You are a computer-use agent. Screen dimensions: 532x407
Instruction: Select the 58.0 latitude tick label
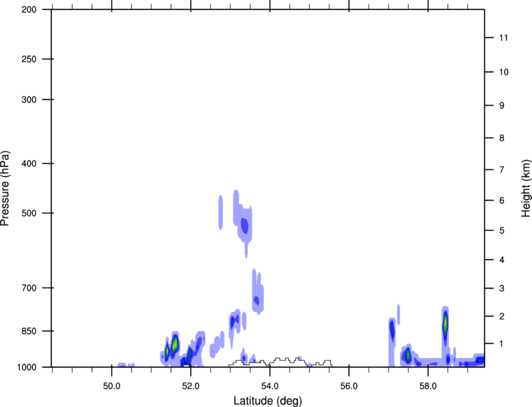[x=428, y=386]
